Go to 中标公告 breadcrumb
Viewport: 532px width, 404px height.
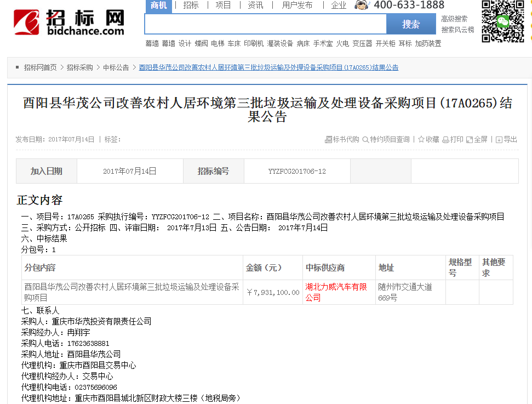[x=116, y=67]
